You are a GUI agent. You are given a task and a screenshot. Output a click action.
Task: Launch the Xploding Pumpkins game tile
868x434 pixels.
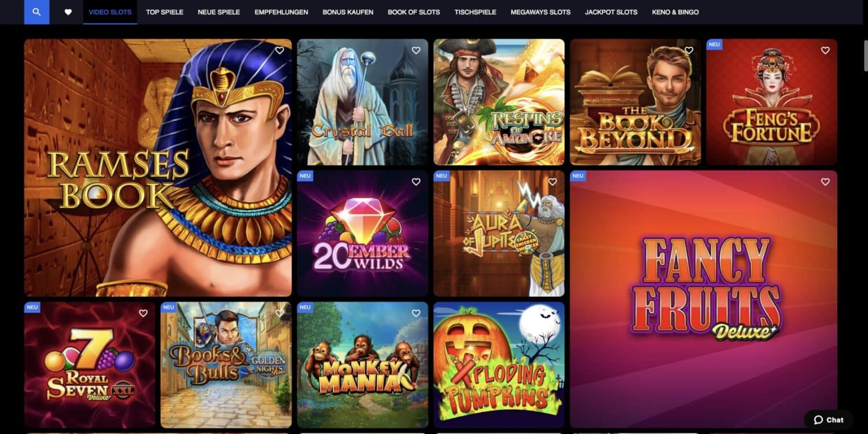(x=499, y=365)
